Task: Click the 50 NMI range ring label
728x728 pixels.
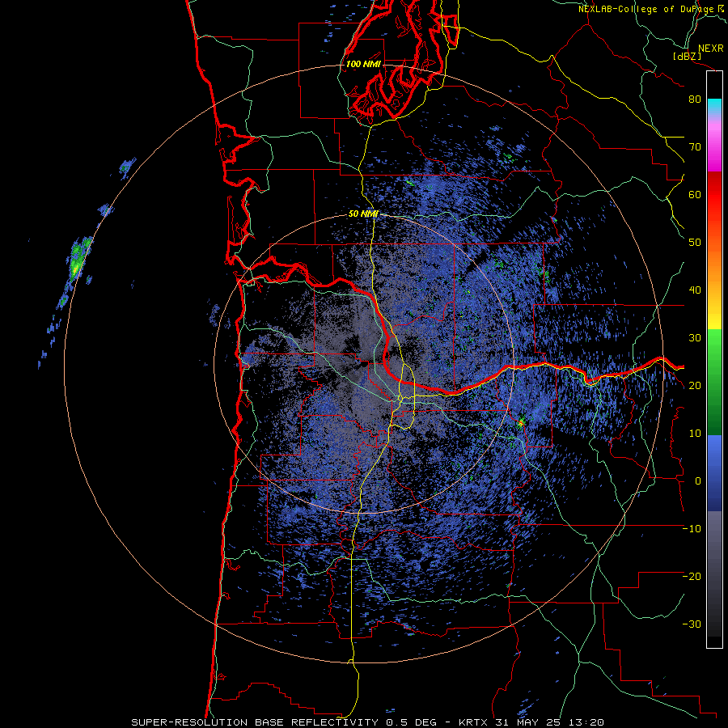Action: click(x=363, y=214)
